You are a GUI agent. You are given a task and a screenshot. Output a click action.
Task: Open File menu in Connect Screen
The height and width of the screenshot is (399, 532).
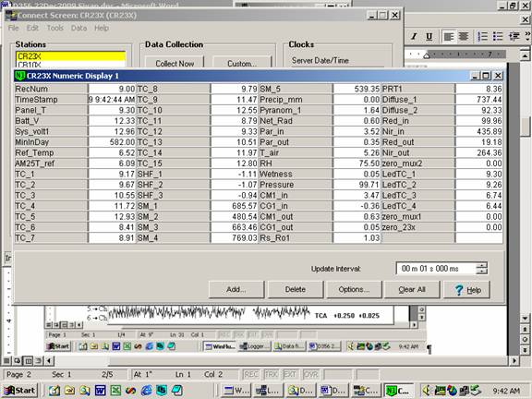click(13, 28)
